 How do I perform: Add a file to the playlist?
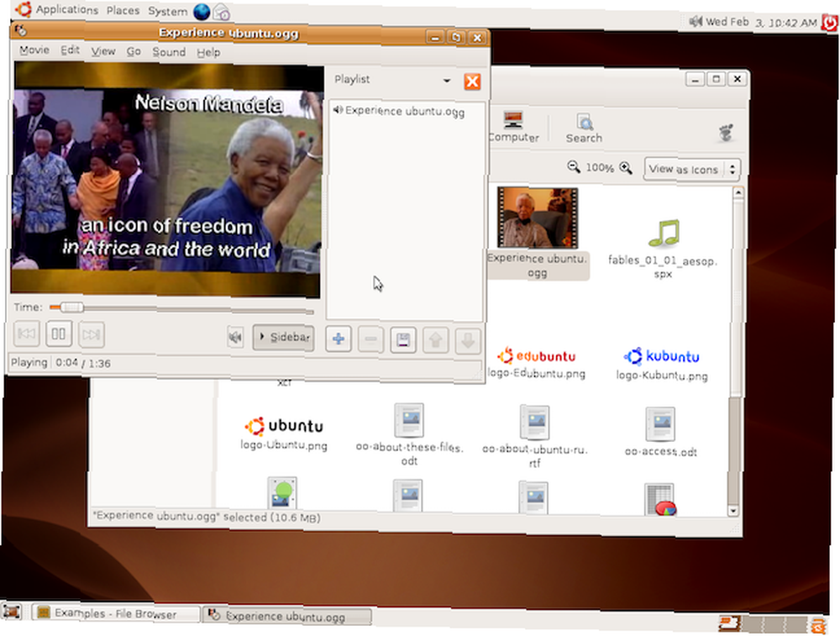(x=338, y=339)
